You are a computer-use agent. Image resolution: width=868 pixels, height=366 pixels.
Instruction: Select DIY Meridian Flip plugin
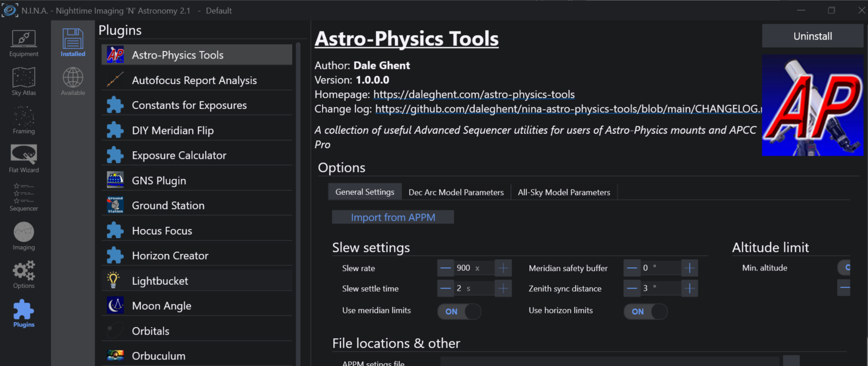click(197, 130)
